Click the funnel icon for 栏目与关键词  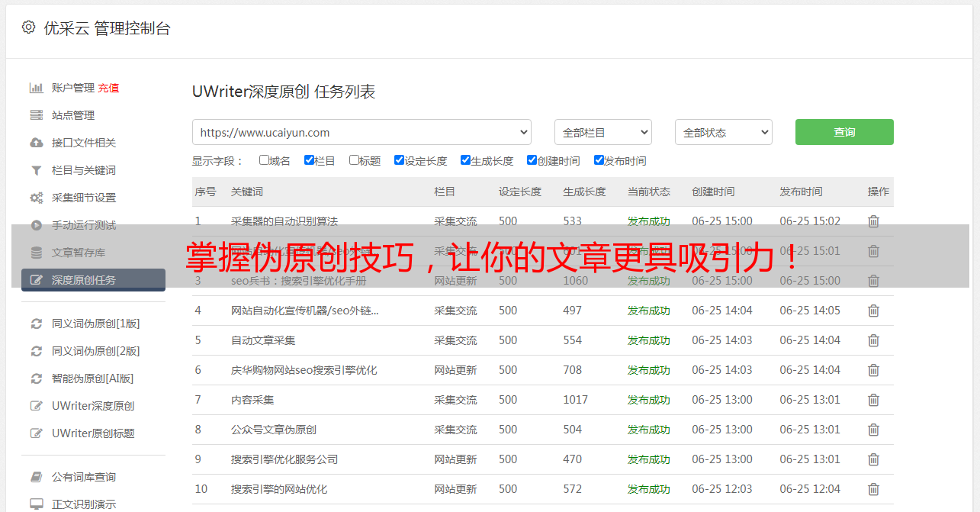[x=36, y=170]
